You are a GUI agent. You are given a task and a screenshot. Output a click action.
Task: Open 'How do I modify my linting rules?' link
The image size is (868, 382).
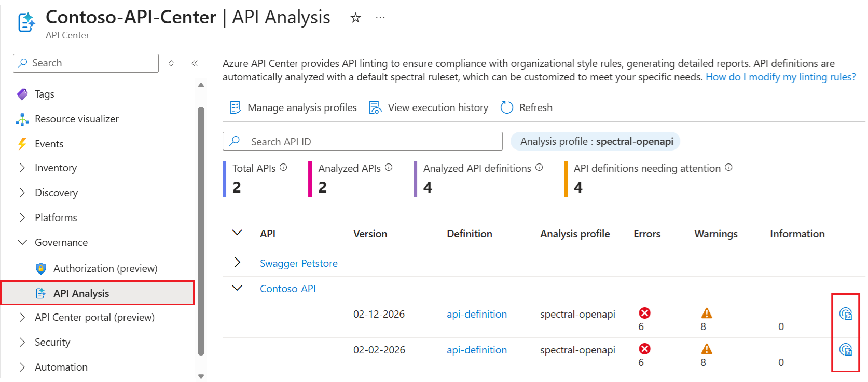pyautogui.click(x=780, y=77)
